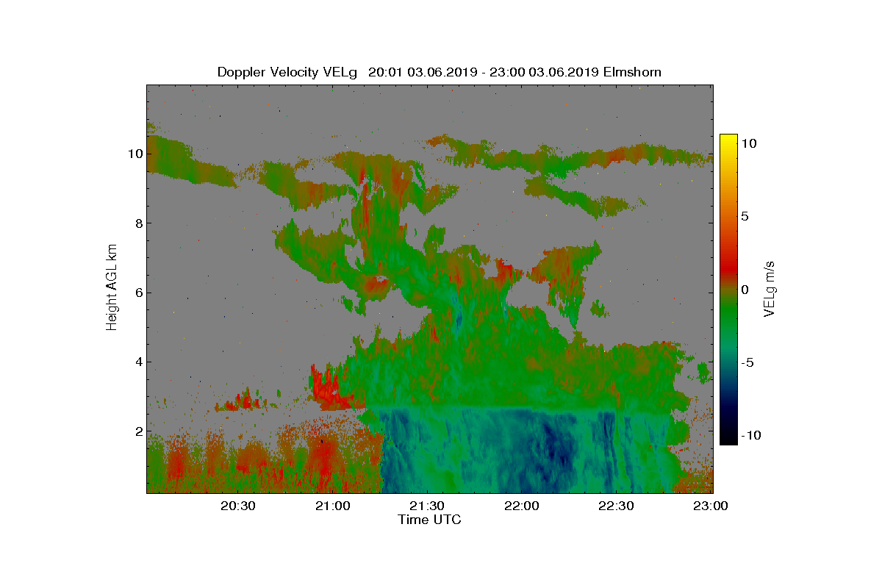Click the colorbar tick label 5
882x588 pixels.
[744, 217]
